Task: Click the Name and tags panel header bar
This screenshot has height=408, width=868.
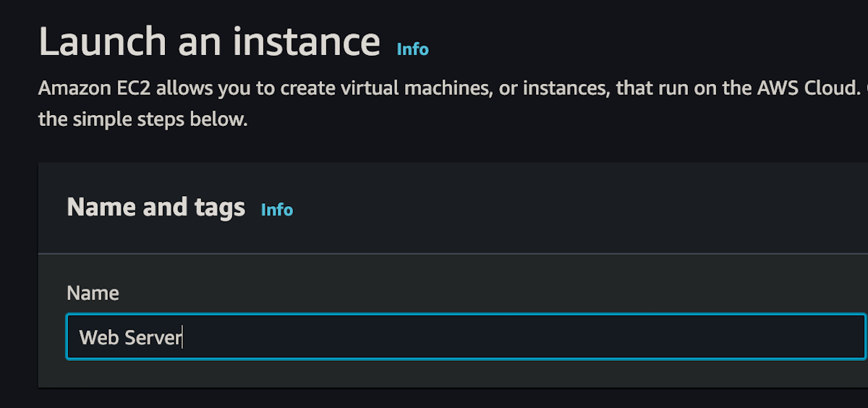Action: pos(453,208)
